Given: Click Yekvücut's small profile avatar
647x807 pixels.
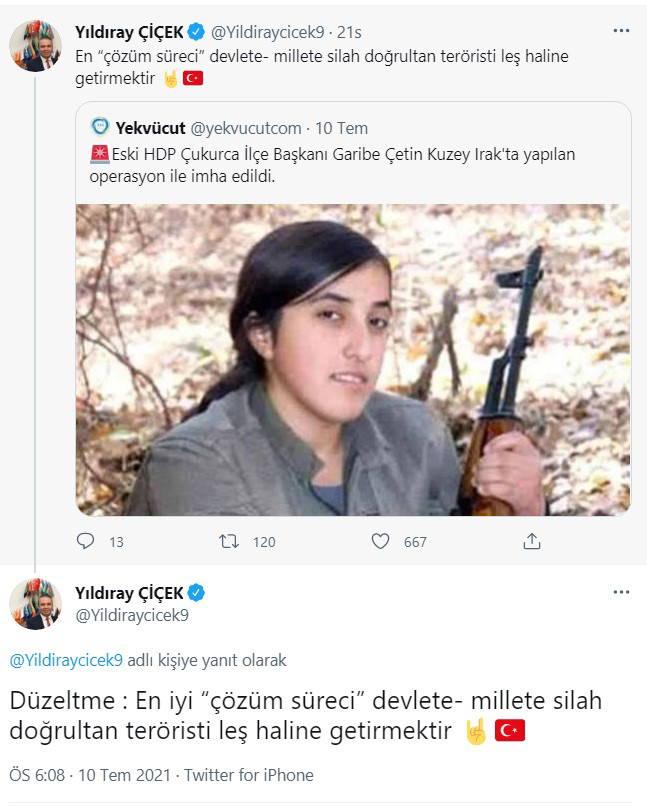Looking at the screenshot, I should point(100,127).
